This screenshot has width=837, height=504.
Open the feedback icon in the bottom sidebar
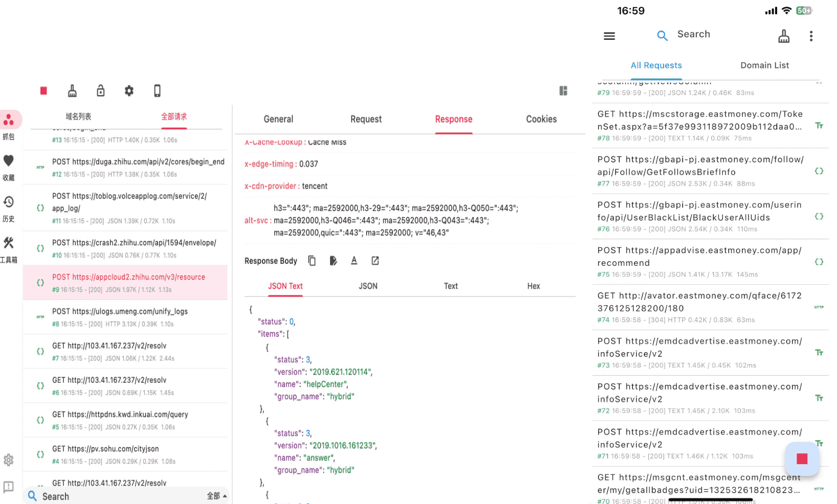(x=9, y=487)
